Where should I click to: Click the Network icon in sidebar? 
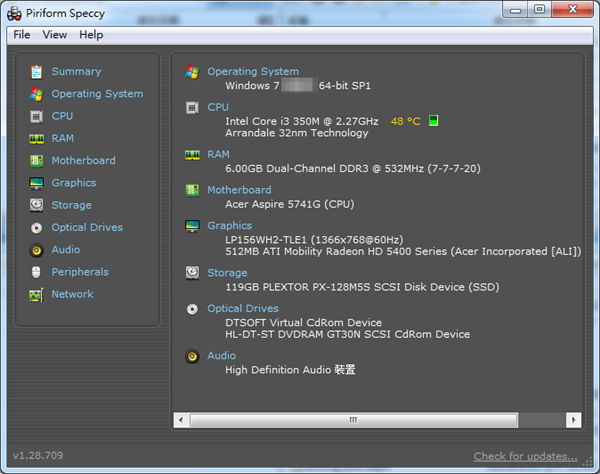37,295
